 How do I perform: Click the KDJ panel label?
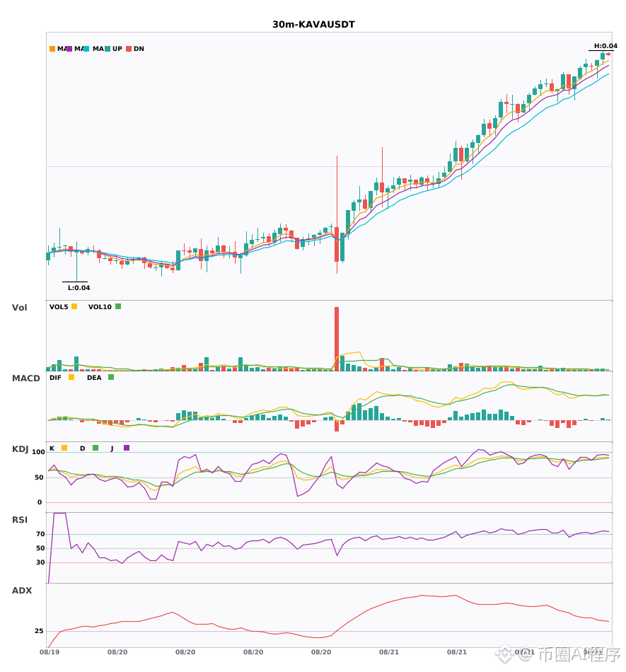(20, 449)
